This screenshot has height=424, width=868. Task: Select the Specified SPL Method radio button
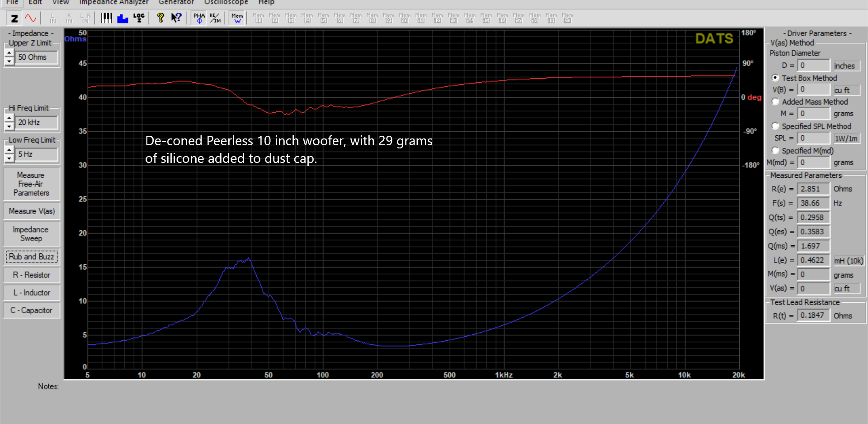click(x=775, y=126)
